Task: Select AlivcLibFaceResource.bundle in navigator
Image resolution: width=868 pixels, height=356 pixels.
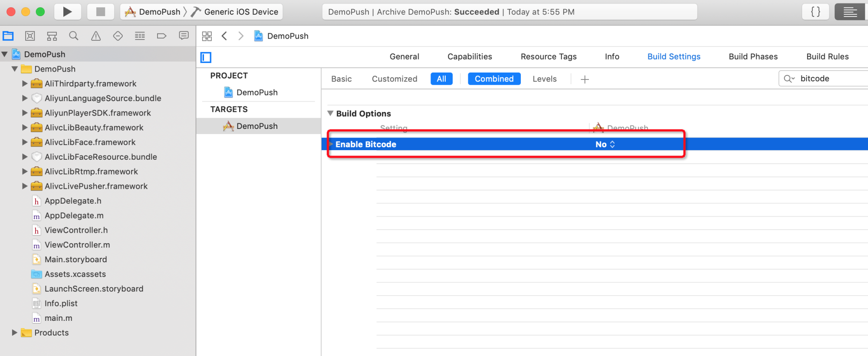Action: 101,157
